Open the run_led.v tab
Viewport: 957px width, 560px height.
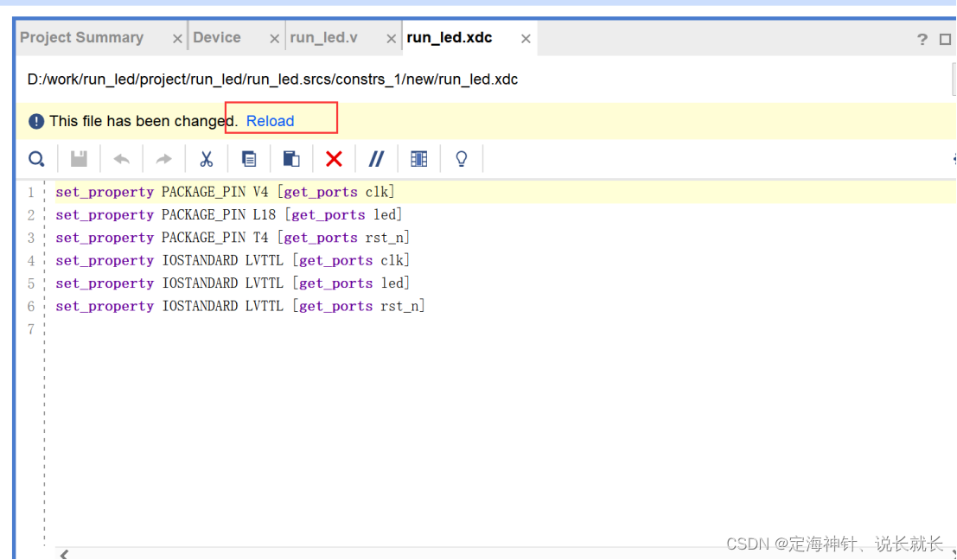point(323,38)
